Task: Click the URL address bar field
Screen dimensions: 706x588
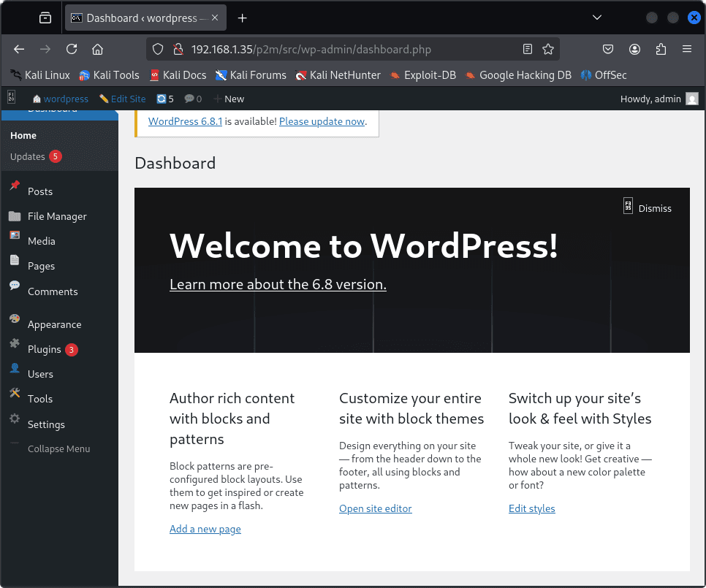Action: click(351, 50)
